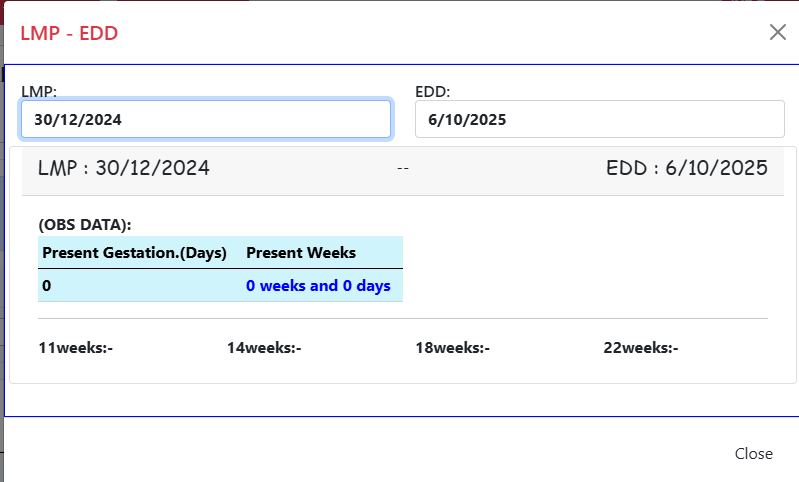Click the 14weeks:- milestone label
The height and width of the screenshot is (482, 799).
[264, 348]
